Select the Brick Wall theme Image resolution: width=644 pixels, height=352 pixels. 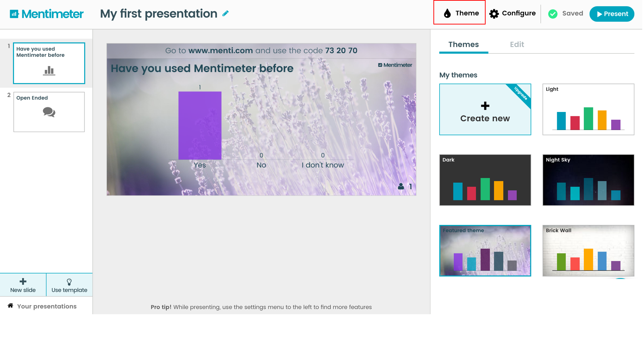coord(588,251)
